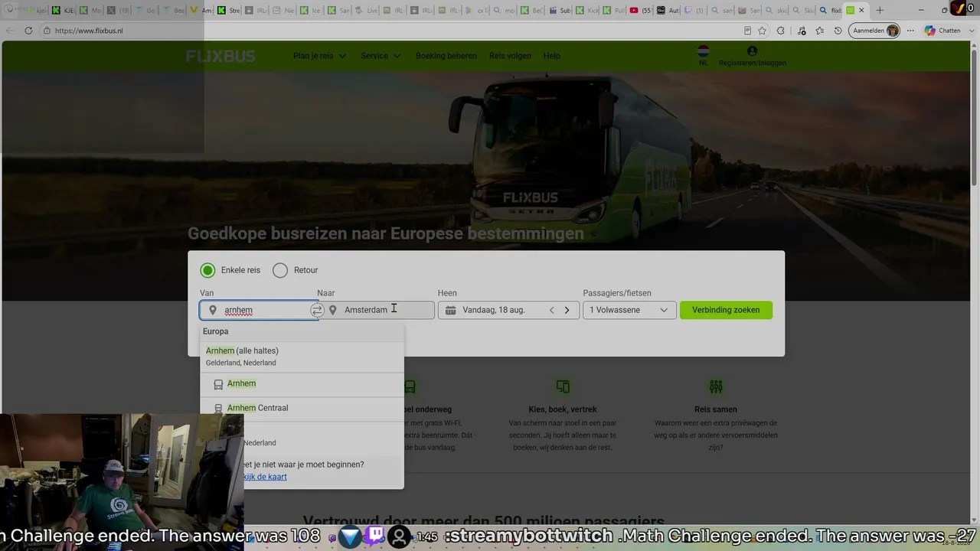Click the Verbinding zoeken button

[726, 310]
